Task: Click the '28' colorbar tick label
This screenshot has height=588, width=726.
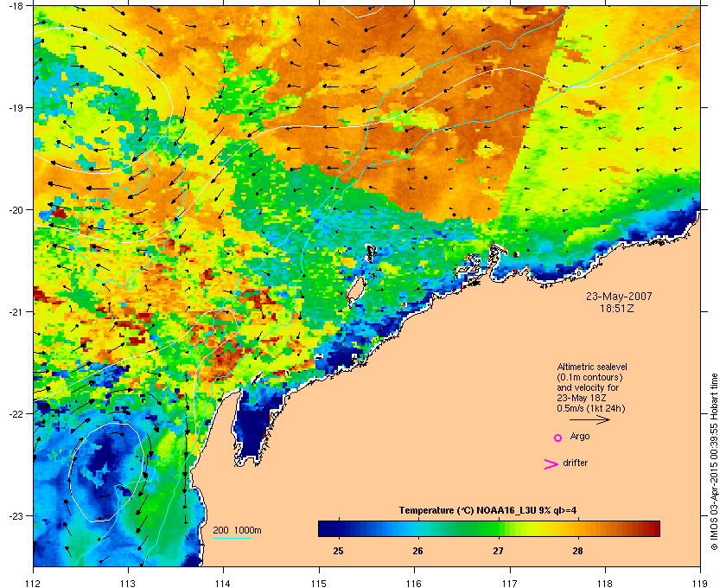Action: (577, 551)
